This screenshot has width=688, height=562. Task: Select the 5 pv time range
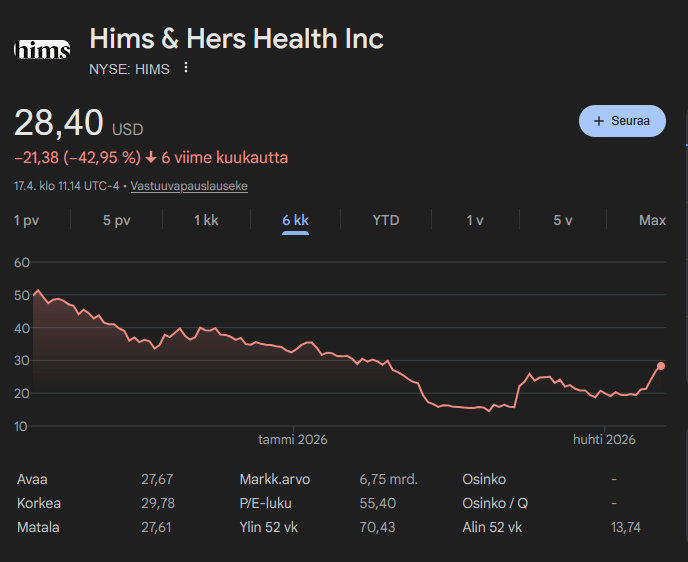pyautogui.click(x=117, y=220)
